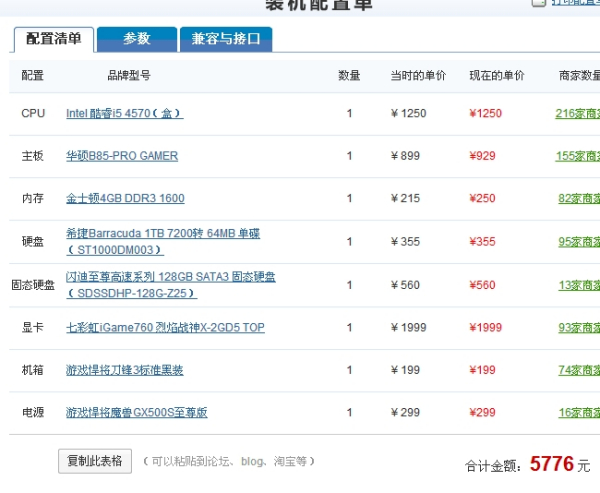Click the 配置 column header
This screenshot has height=493, width=600.
33,75
